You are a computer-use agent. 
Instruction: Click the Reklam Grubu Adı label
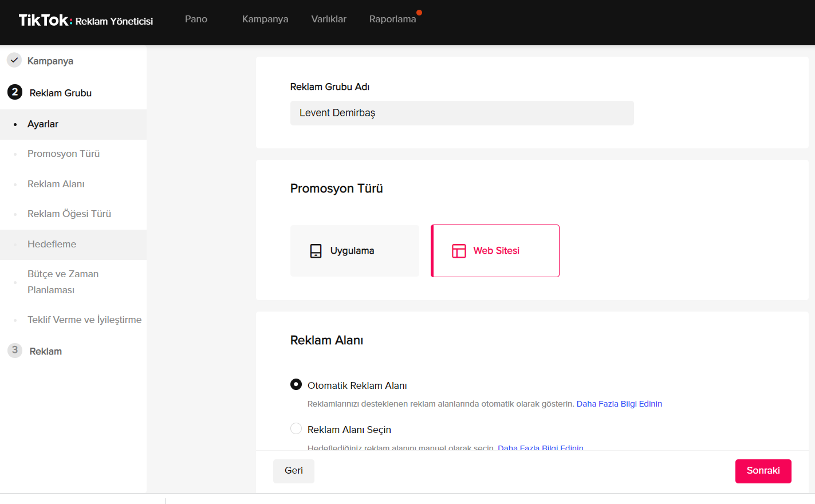pyautogui.click(x=330, y=87)
